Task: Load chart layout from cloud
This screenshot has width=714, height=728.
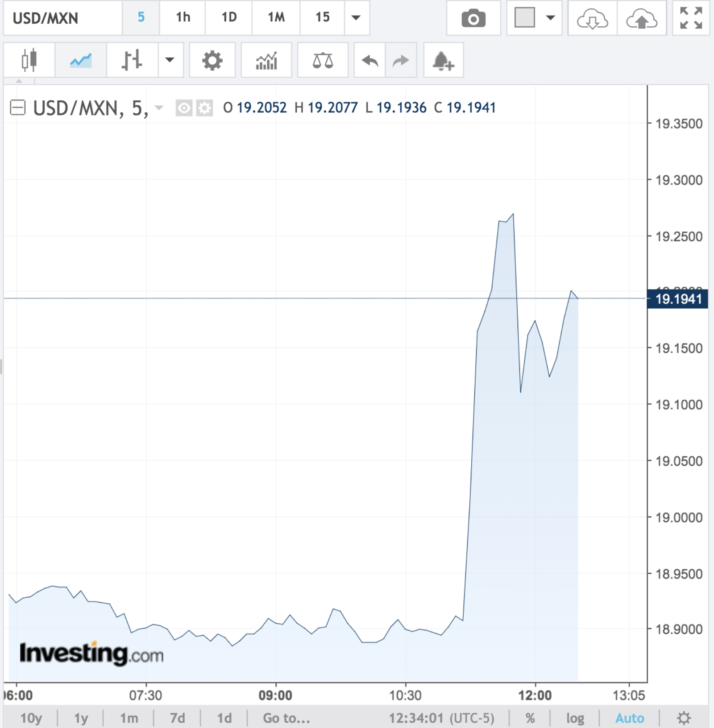Action: pyautogui.click(x=592, y=19)
